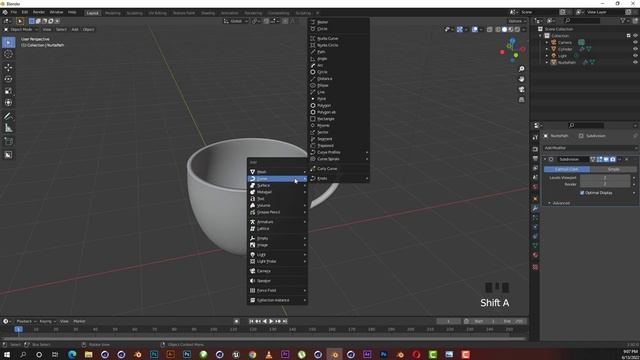
Task: Toggle camera view with camera gizmo icon
Action: 521,89
